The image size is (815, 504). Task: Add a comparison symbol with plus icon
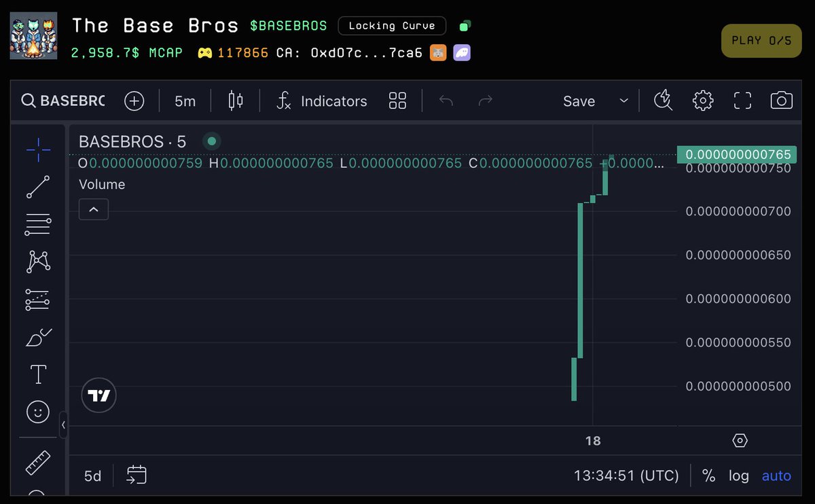point(134,101)
